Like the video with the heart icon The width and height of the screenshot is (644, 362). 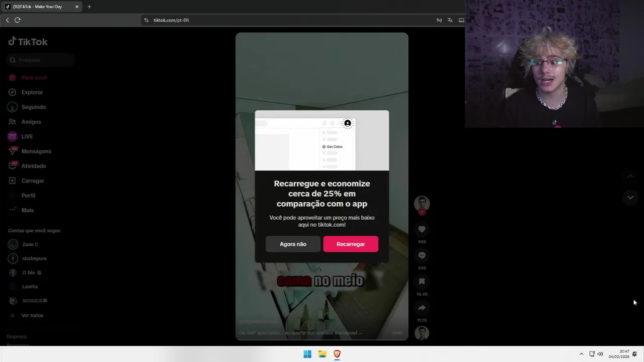(422, 229)
